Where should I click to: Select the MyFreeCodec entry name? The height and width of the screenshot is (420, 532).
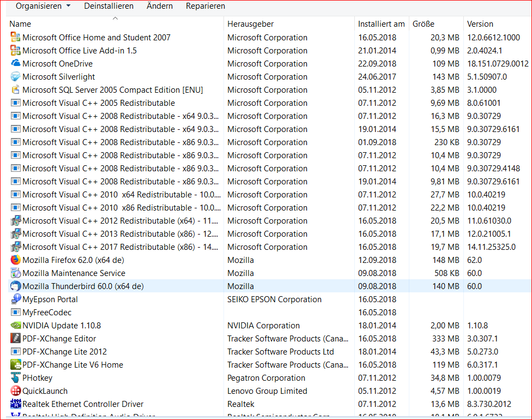[x=47, y=313]
